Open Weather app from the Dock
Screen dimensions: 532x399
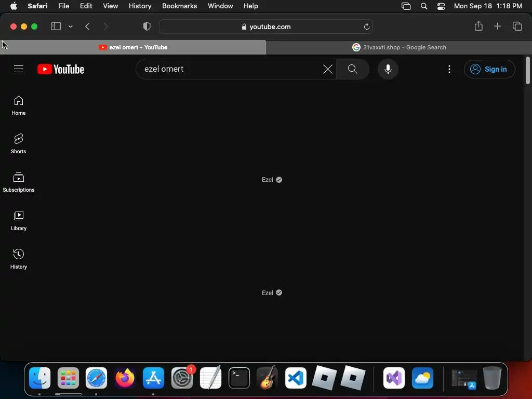(422, 378)
